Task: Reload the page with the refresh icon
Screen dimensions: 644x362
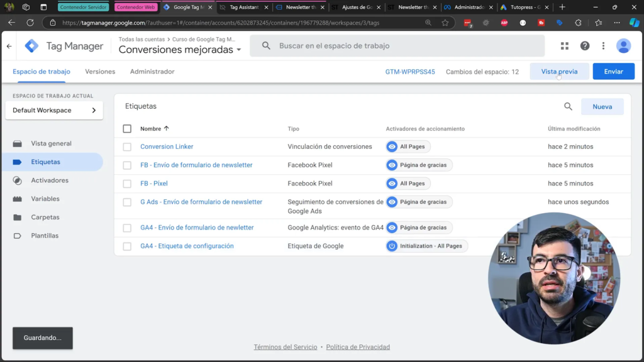Action: pos(30,23)
